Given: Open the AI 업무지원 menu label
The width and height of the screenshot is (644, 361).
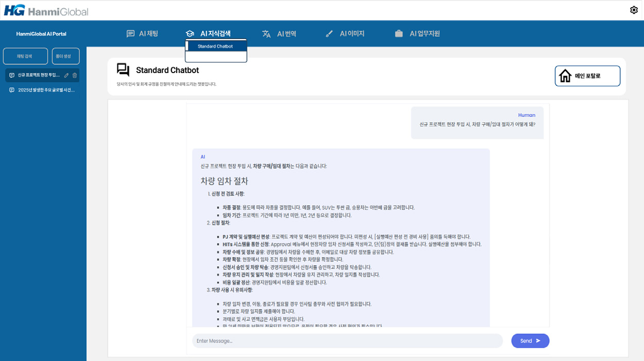Looking at the screenshot, I should (425, 34).
